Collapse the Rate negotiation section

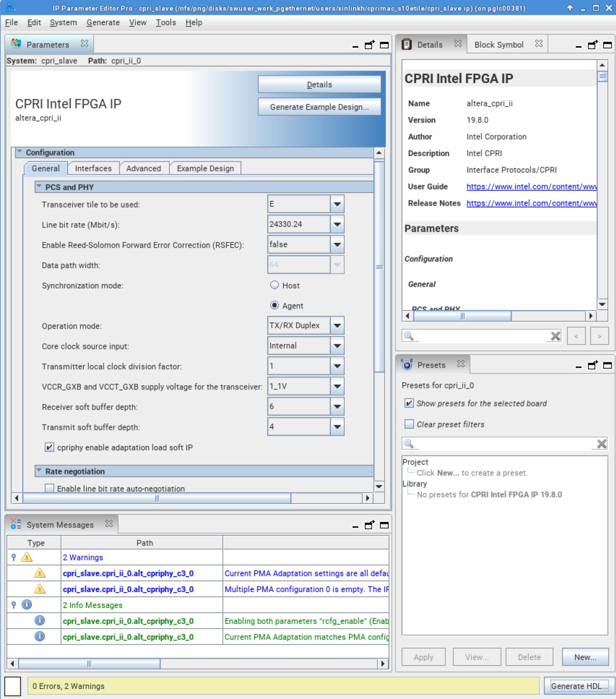(39, 470)
